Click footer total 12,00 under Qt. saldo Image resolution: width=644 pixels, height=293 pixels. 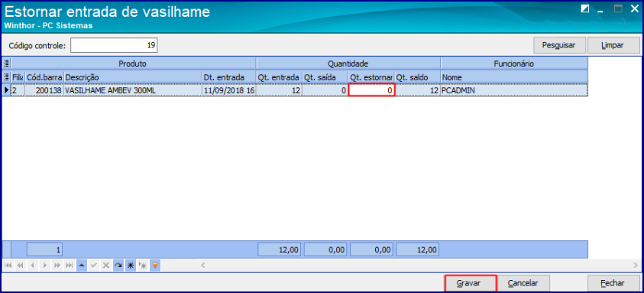click(418, 249)
